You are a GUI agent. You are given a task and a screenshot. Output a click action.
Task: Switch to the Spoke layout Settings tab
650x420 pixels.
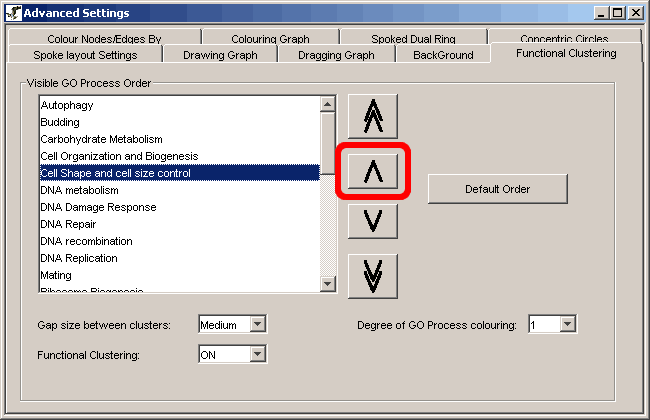pos(85,55)
